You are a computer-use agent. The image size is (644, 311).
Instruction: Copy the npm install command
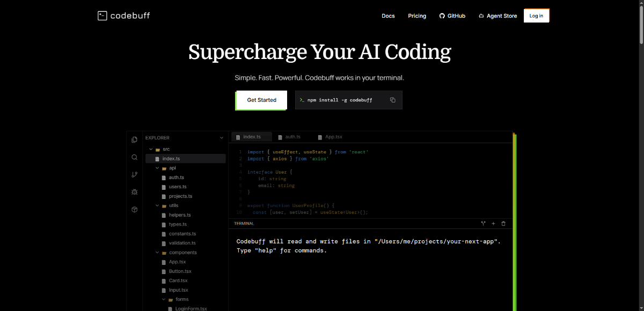[x=392, y=100]
